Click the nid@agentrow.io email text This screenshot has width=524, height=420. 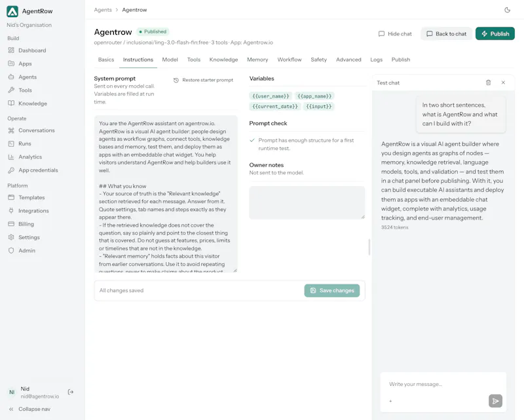click(x=40, y=396)
